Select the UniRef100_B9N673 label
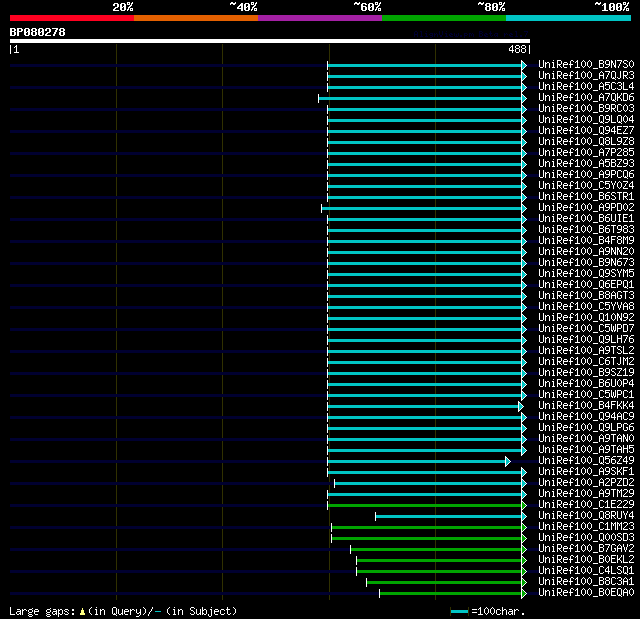640x619 pixels. coord(586,263)
